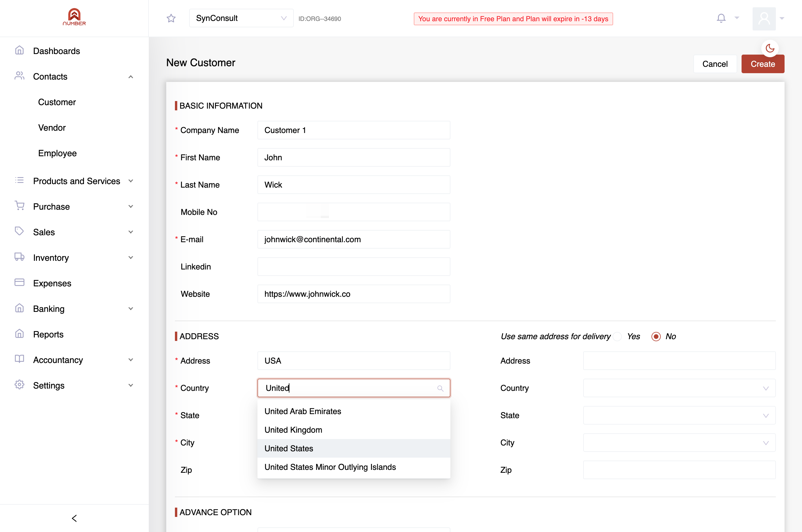Click the Contacts people icon
This screenshot has width=802, height=532.
pos(19,76)
